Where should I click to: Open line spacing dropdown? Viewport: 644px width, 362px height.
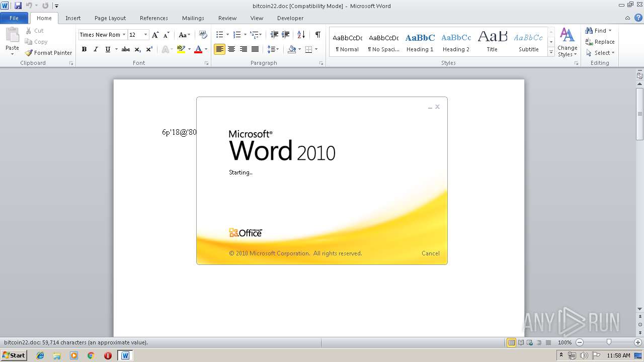[x=273, y=49]
